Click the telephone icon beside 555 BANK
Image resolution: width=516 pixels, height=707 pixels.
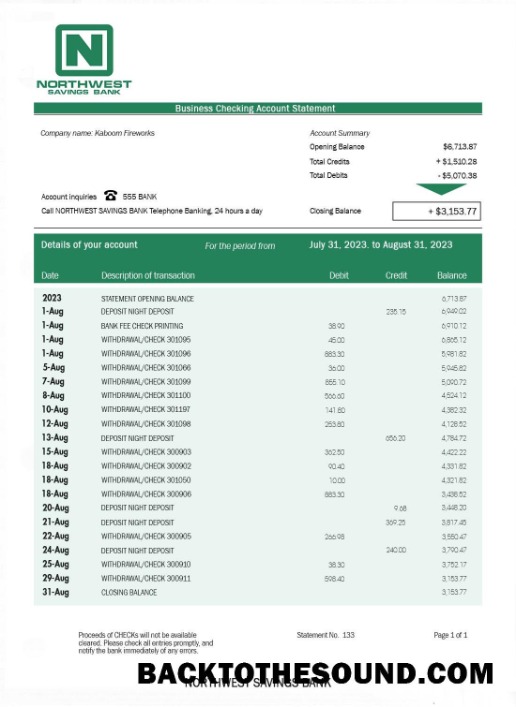[x=111, y=195]
